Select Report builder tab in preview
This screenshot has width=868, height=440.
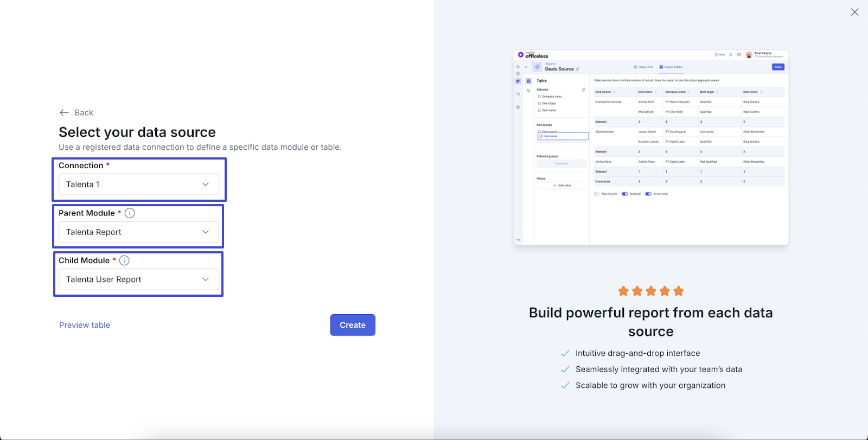click(671, 67)
